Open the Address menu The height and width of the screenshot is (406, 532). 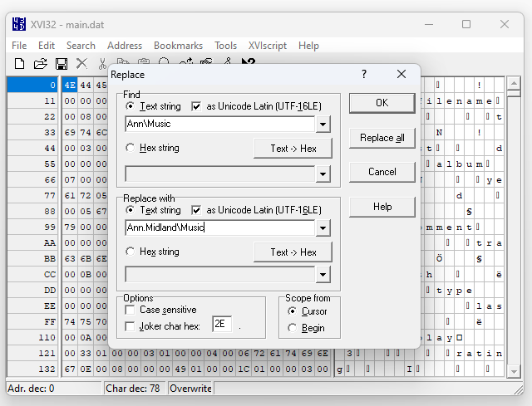coord(125,46)
